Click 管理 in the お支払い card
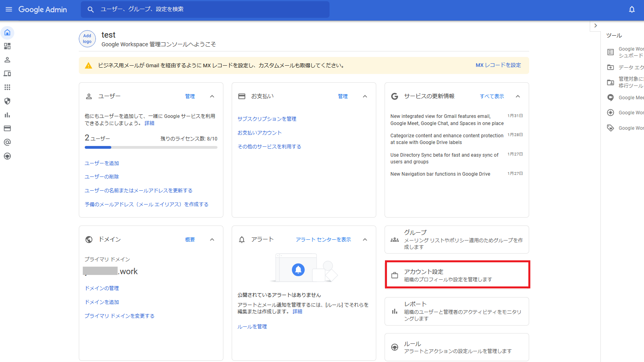This screenshot has width=644, height=362. 343,97
